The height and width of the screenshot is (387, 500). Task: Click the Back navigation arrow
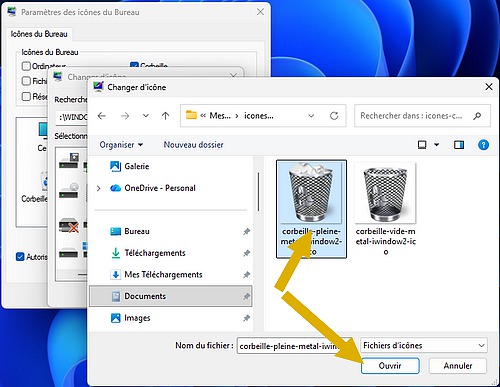pyautogui.click(x=102, y=116)
